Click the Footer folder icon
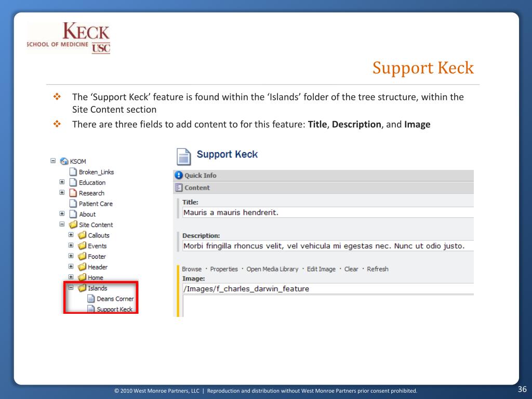 [x=82, y=256]
